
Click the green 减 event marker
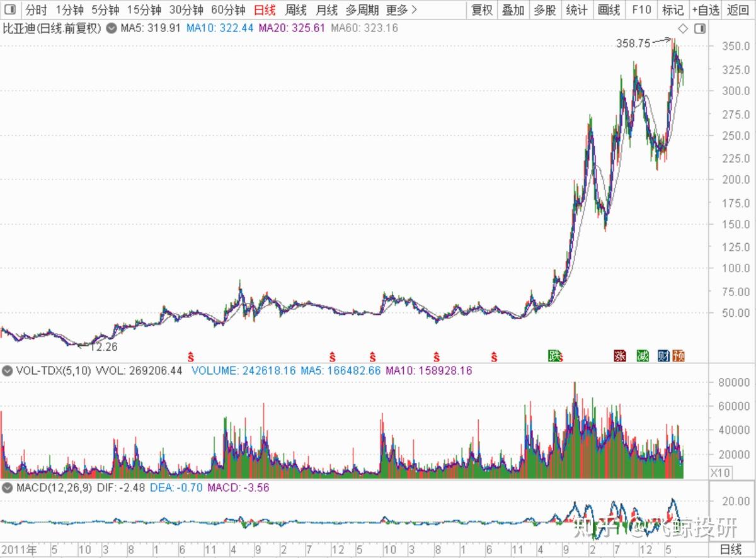point(643,356)
